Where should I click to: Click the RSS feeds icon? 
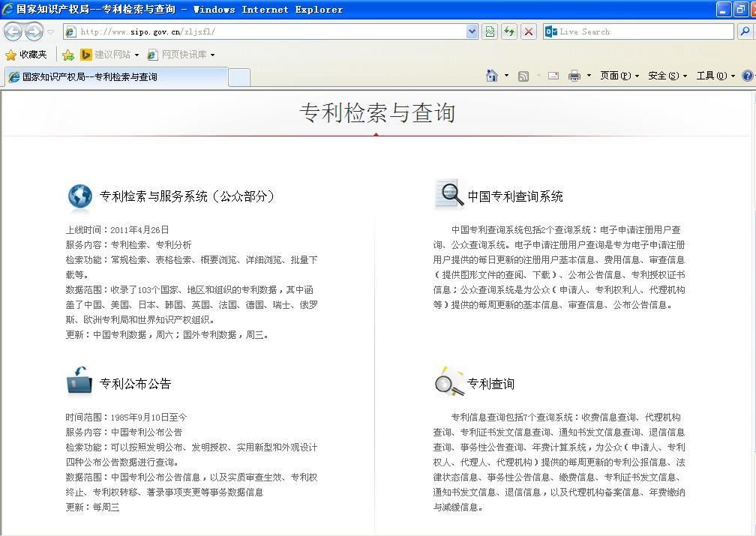pyautogui.click(x=523, y=76)
